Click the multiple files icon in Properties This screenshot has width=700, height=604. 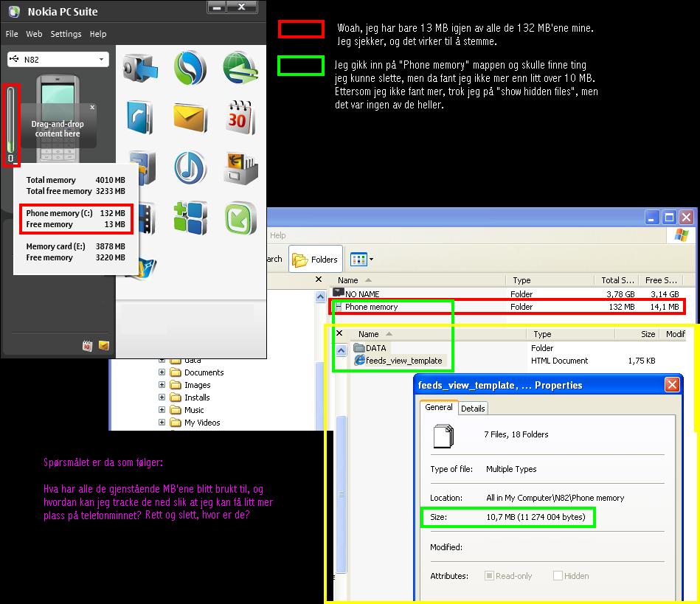[444, 436]
